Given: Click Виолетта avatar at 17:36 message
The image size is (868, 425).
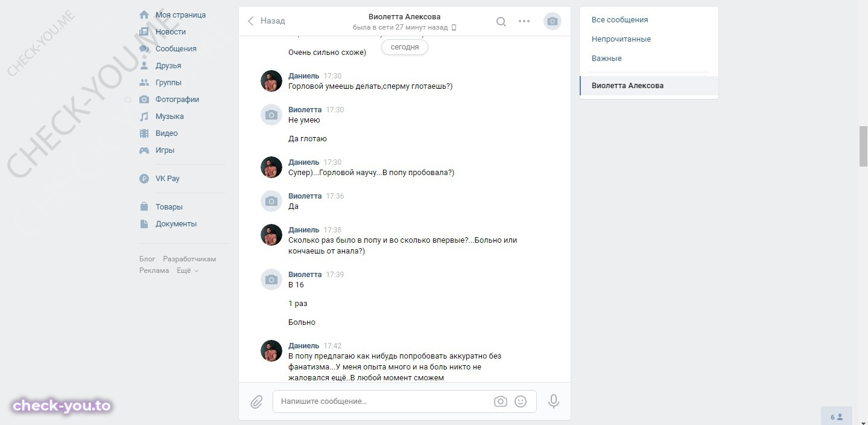Looking at the screenshot, I should point(271,201).
